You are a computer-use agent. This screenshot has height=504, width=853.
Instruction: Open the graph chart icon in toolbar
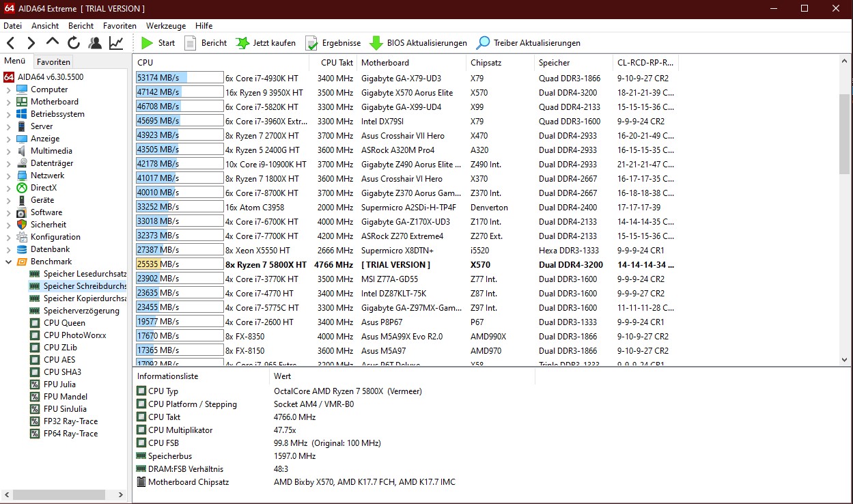coord(117,43)
